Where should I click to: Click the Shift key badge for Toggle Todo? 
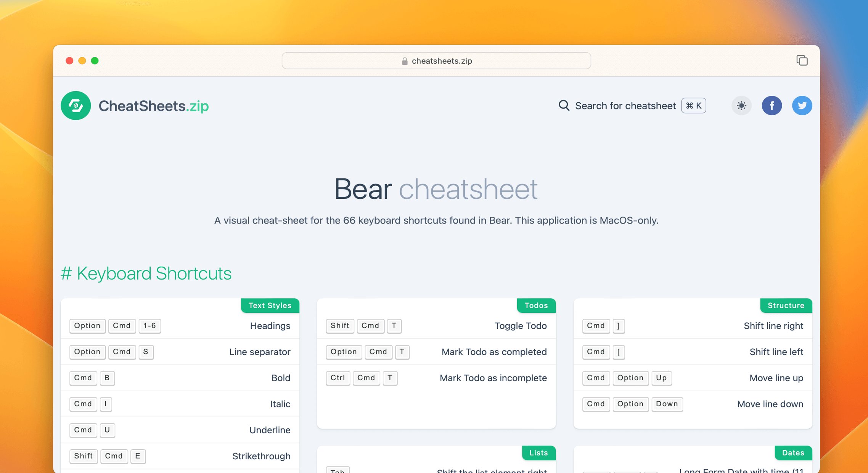339,326
